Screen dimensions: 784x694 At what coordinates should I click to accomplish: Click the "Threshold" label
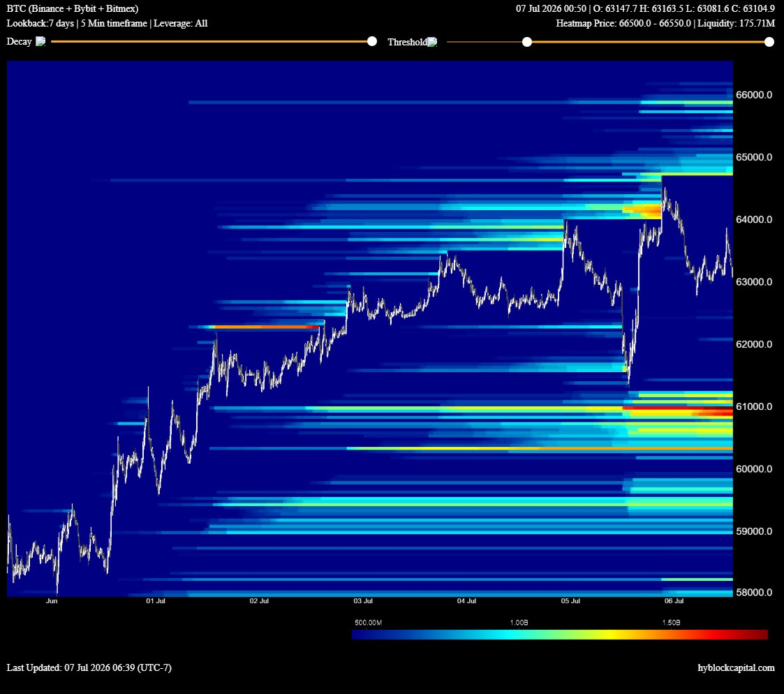pos(407,42)
